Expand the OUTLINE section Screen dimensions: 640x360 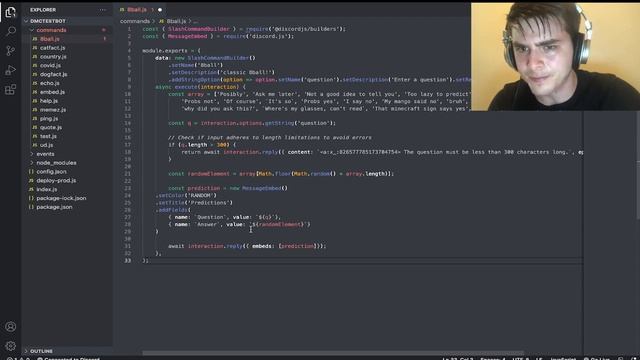pyautogui.click(x=67, y=351)
